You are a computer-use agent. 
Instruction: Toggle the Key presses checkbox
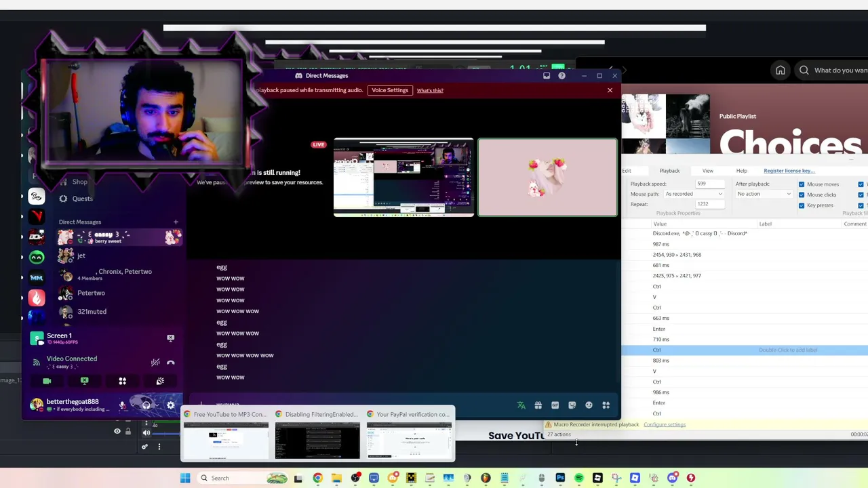click(x=802, y=205)
